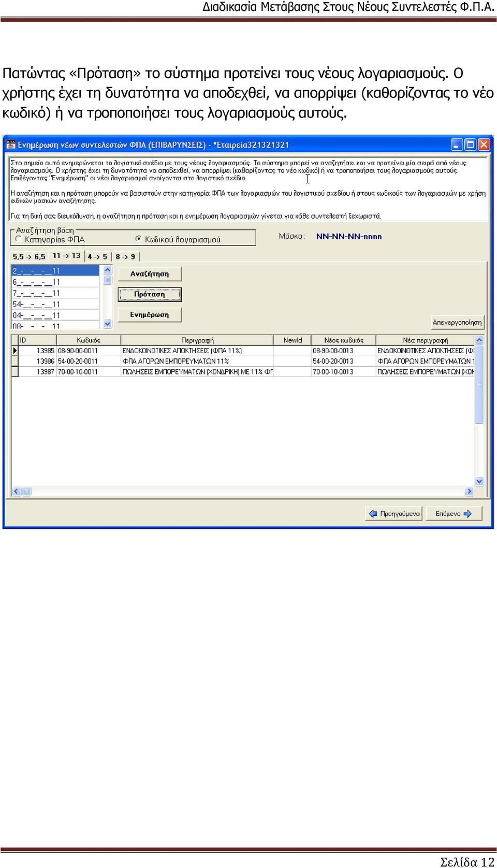Viewport: 497px width, 868px height.
Task: Go back with the Προηγούμενο button
Action: 394,514
